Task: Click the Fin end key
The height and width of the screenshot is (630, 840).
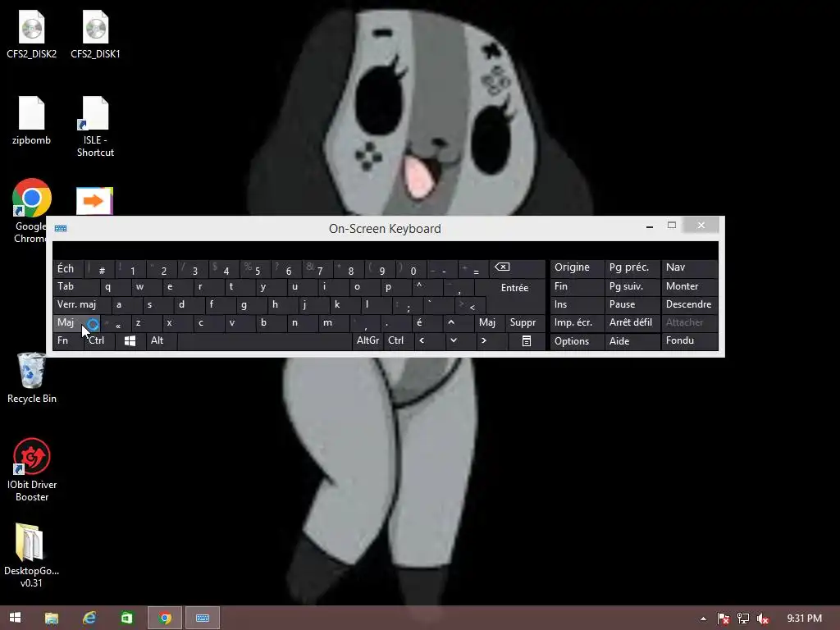Action: pos(577,286)
